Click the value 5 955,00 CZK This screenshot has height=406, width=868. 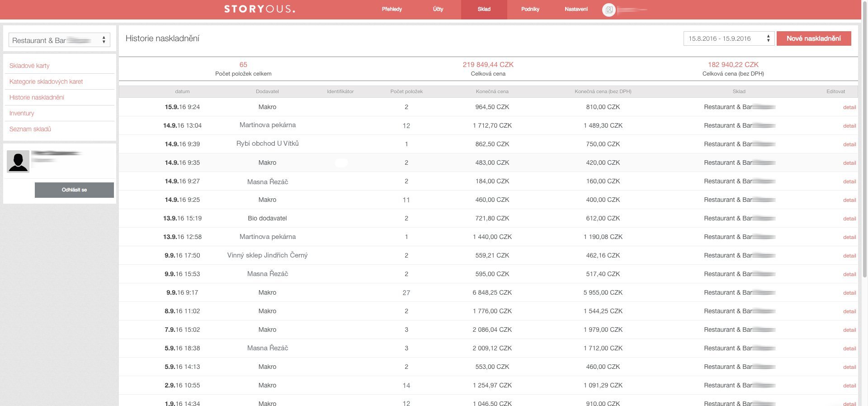603,292
